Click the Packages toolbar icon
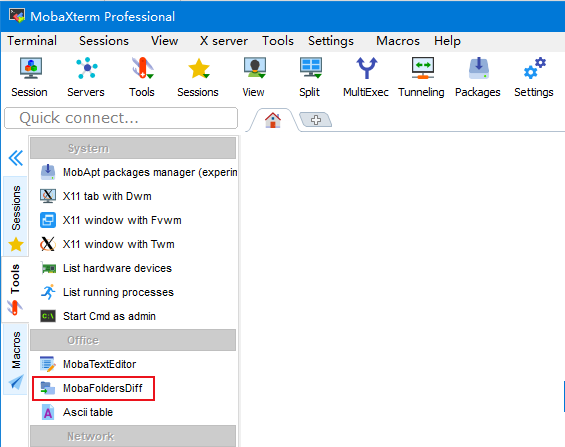Viewport: 565px width, 447px height. tap(479, 68)
